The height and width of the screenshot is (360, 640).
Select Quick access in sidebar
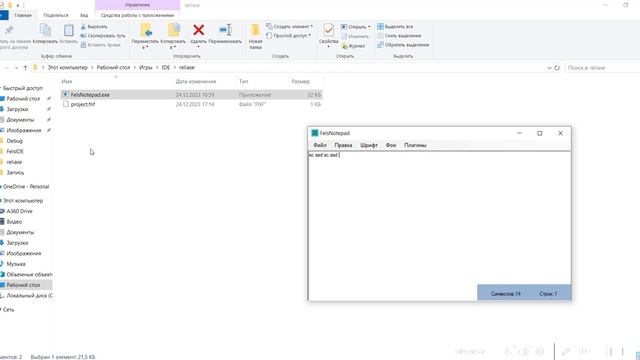coord(22,88)
